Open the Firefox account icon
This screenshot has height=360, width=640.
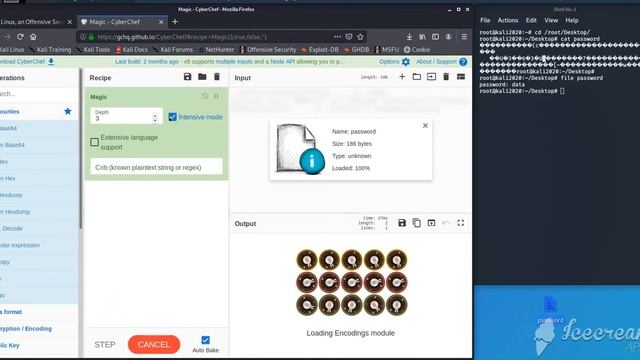click(449, 37)
